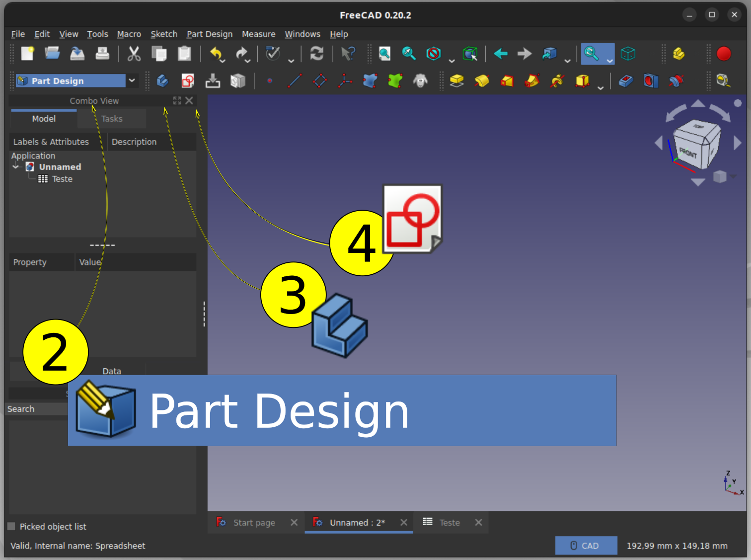Image resolution: width=751 pixels, height=560 pixels.
Task: Open a document with the folder icon
Action: click(x=52, y=53)
